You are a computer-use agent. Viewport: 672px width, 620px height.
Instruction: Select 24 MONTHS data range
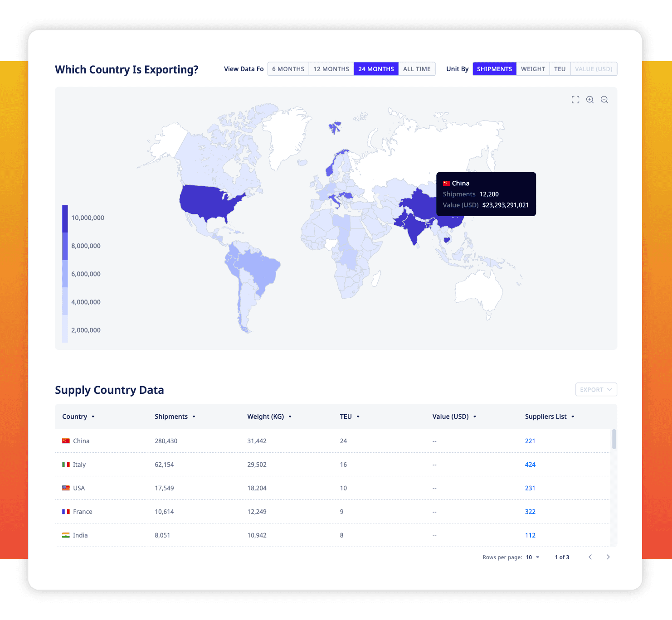(376, 69)
